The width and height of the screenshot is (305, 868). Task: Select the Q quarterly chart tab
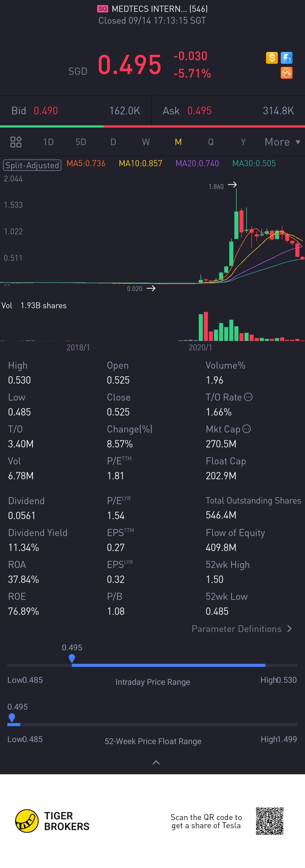pos(211,142)
